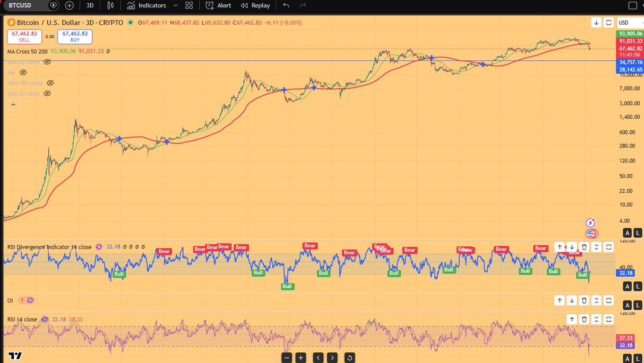Open the 3D interval selector

(x=89, y=5)
